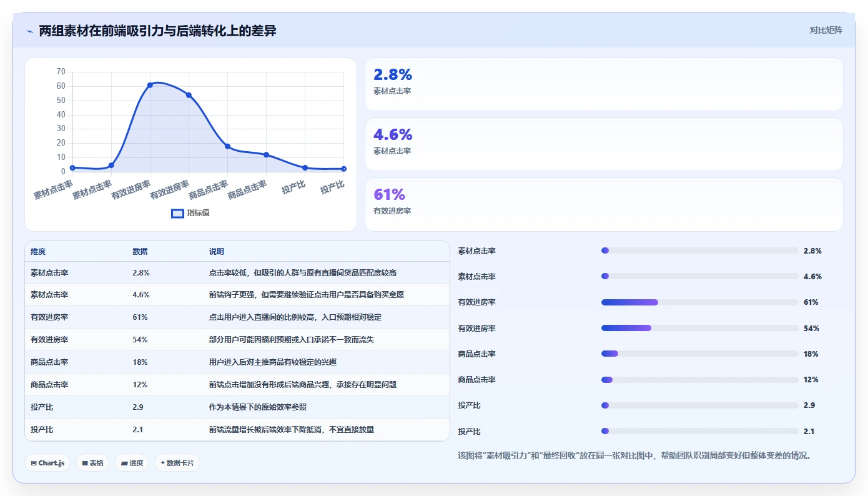This screenshot has height=496, width=868.
Task: Select the peak chart point at value 61
Action: tap(150, 85)
